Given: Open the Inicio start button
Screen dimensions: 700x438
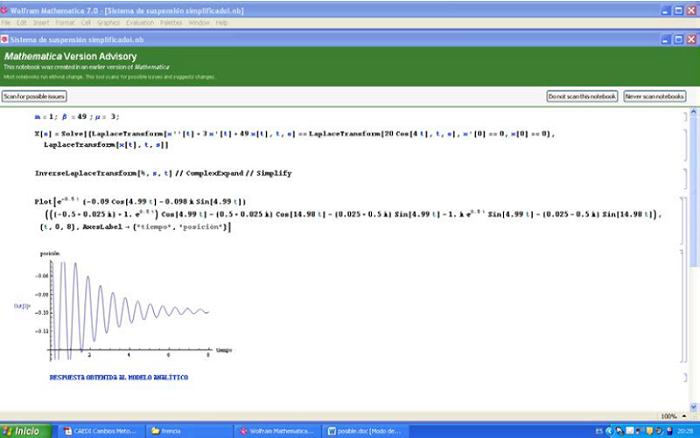Looking at the screenshot, I should coord(26,431).
